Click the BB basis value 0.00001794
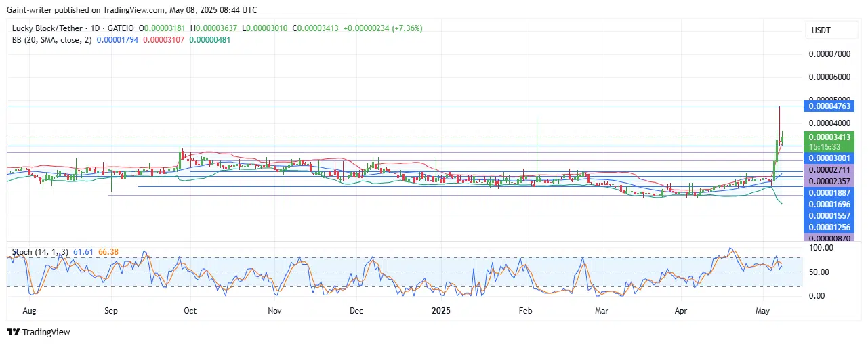 118,40
